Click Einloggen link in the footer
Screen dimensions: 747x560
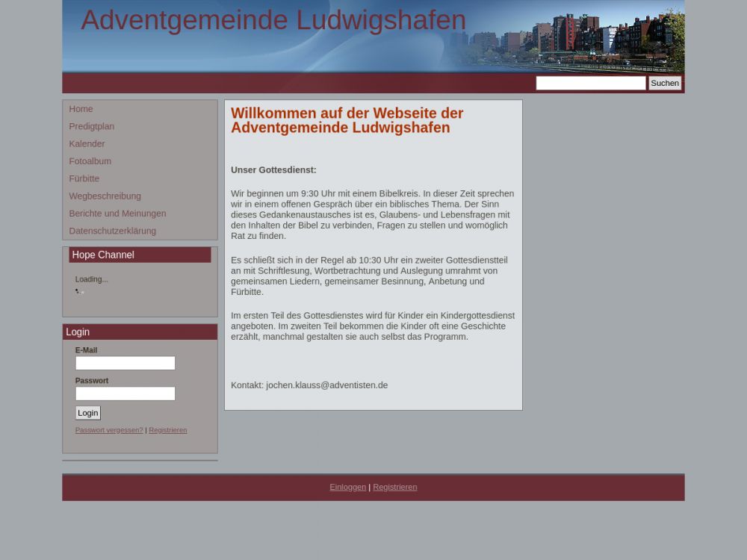click(x=347, y=487)
